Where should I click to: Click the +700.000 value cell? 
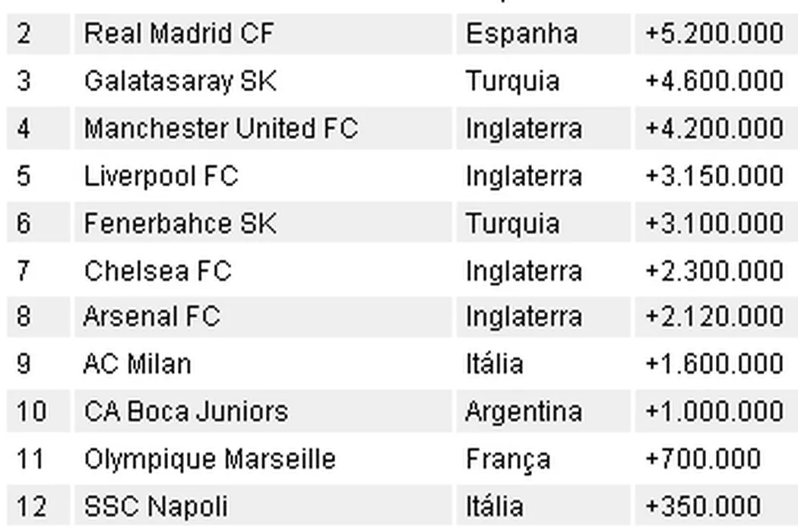pyautogui.click(x=702, y=459)
